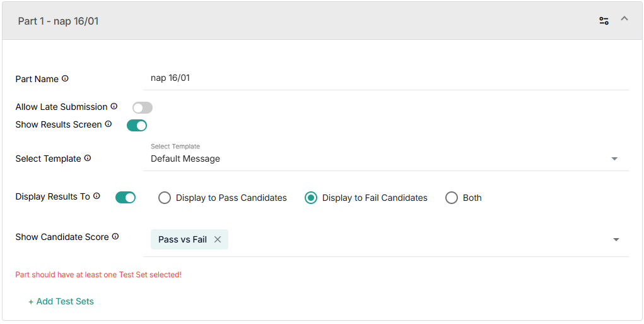Select Display to Fail Candidates radio button
Screen dimensions: 644x324
[311, 198]
